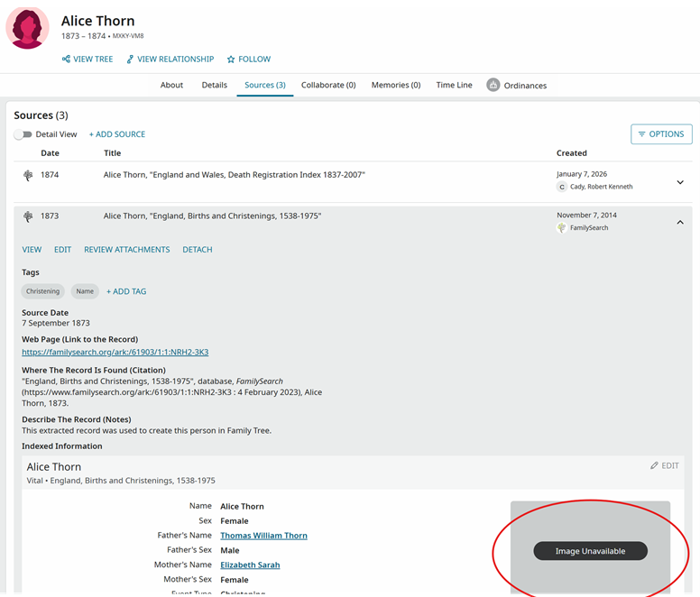Click the tree icon beside 1874 source
Screen dimensions: 700x597
click(28, 175)
